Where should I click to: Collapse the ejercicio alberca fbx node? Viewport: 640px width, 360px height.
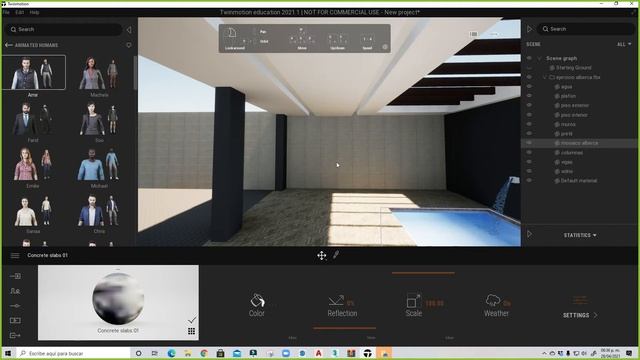(544, 77)
